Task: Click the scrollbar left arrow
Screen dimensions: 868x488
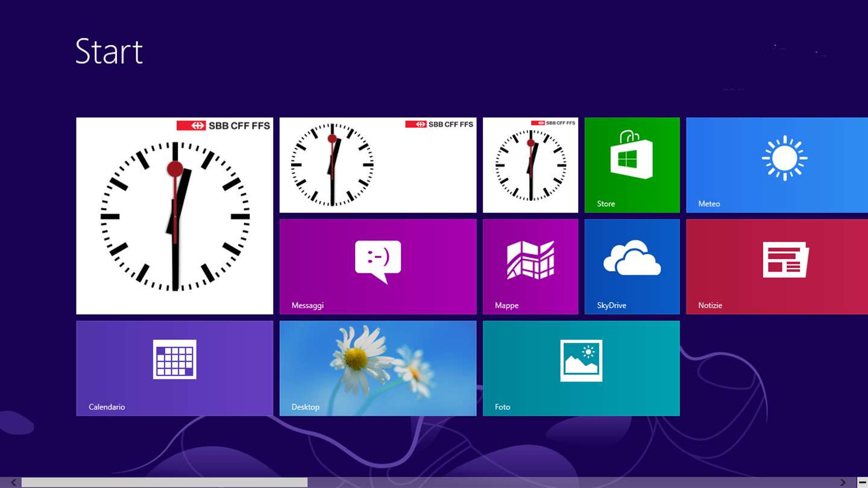Action: (x=13, y=483)
